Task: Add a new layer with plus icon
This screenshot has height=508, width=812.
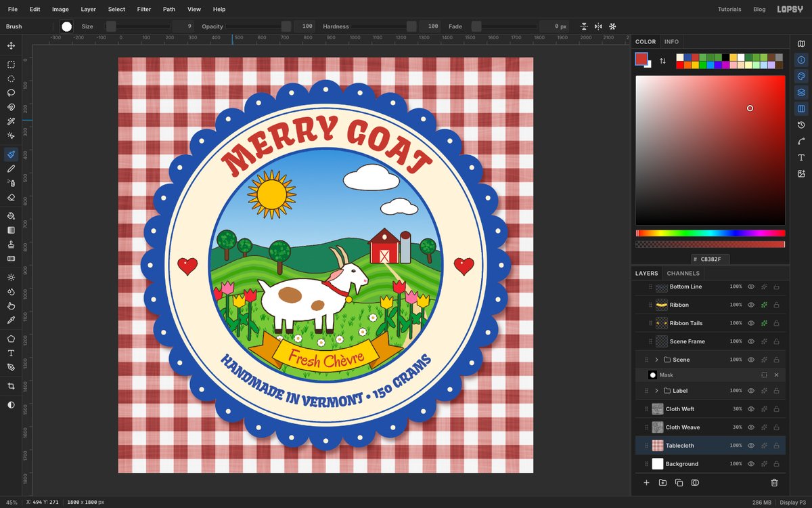Action: coord(646,482)
